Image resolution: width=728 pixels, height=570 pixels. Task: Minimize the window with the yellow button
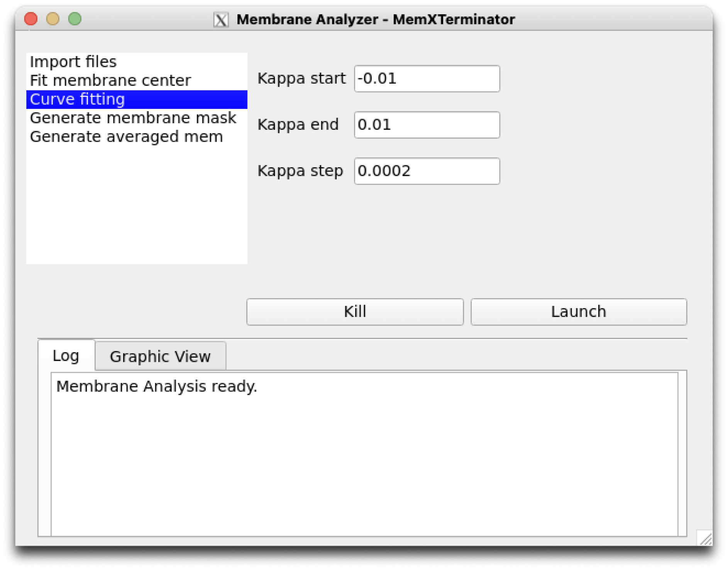click(53, 19)
